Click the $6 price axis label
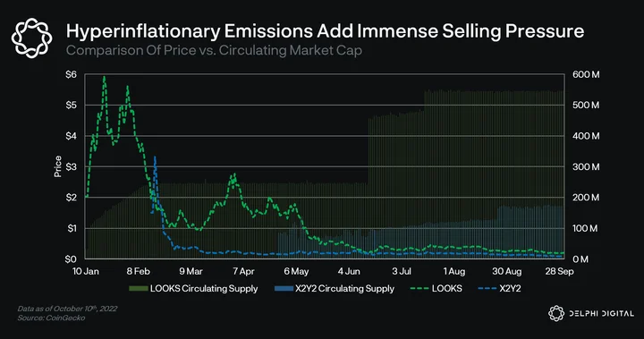 click(71, 74)
